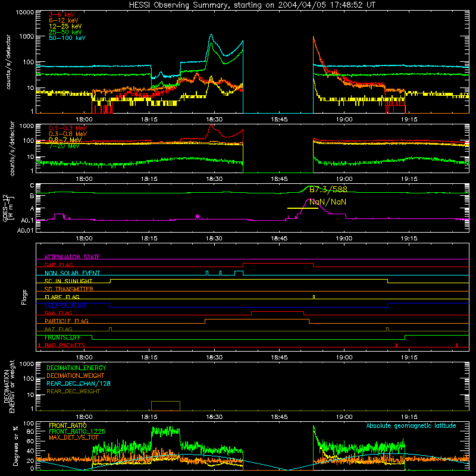Select the Degrees or % axis label
476x476 pixels.
point(15,446)
